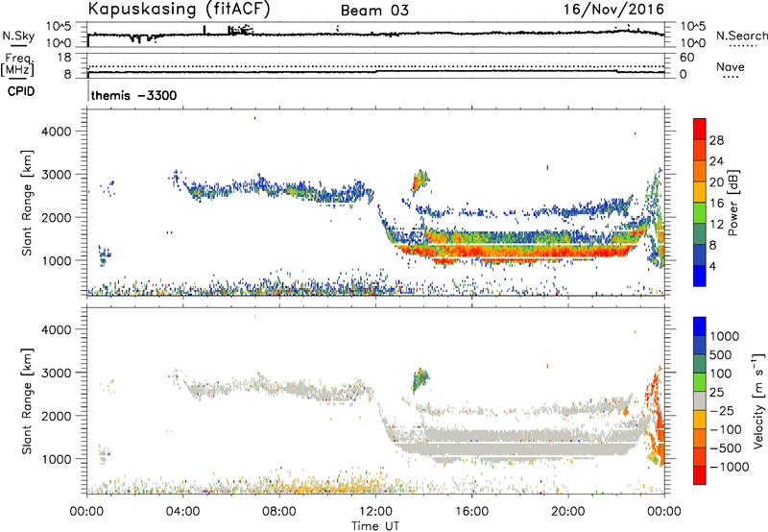The height and width of the screenshot is (532, 768).
Task: Click the N.Search legend label
Action: click(741, 36)
